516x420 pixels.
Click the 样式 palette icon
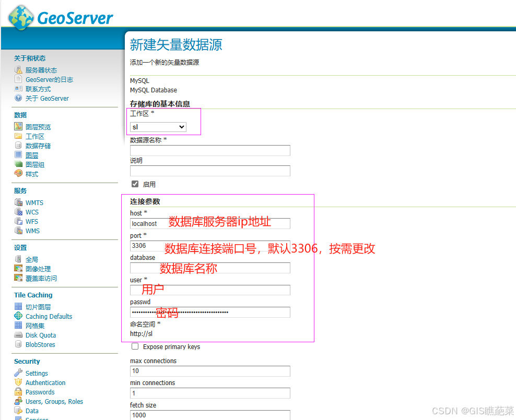click(x=18, y=173)
